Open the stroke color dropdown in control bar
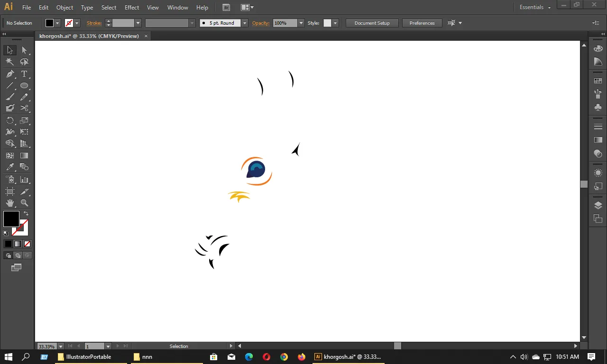This screenshot has width=607, height=364. [77, 23]
